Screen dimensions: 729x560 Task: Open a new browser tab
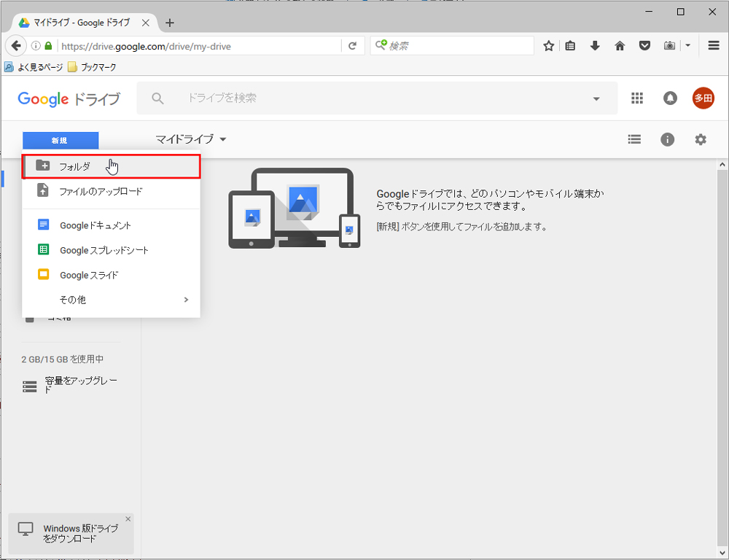point(170,23)
